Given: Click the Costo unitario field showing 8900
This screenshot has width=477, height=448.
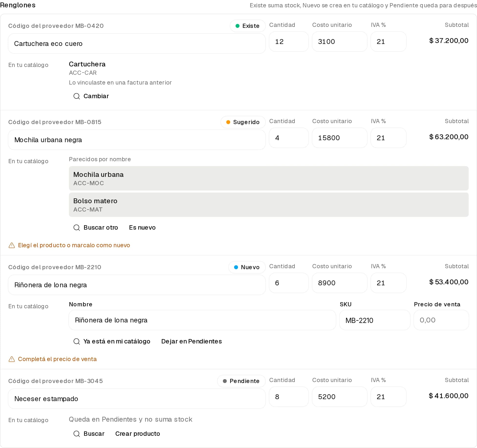Looking at the screenshot, I should click(x=340, y=283).
